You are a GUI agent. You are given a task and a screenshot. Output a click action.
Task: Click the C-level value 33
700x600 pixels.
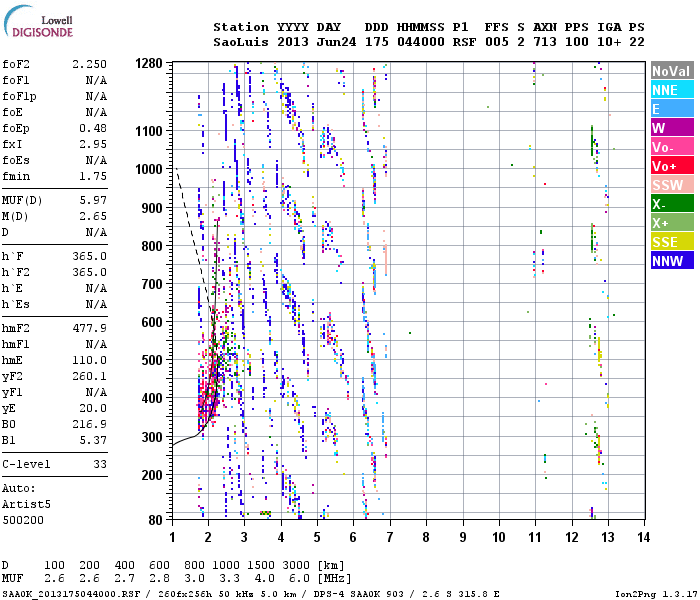[100, 464]
